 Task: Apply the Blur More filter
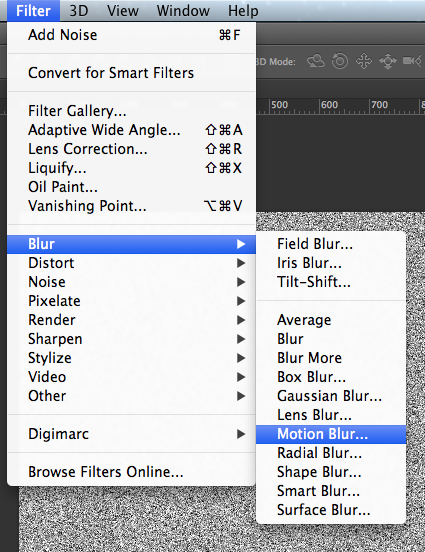click(x=331, y=358)
